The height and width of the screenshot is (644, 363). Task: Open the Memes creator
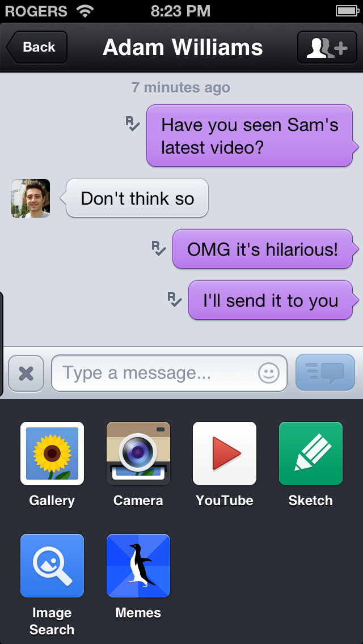click(138, 566)
